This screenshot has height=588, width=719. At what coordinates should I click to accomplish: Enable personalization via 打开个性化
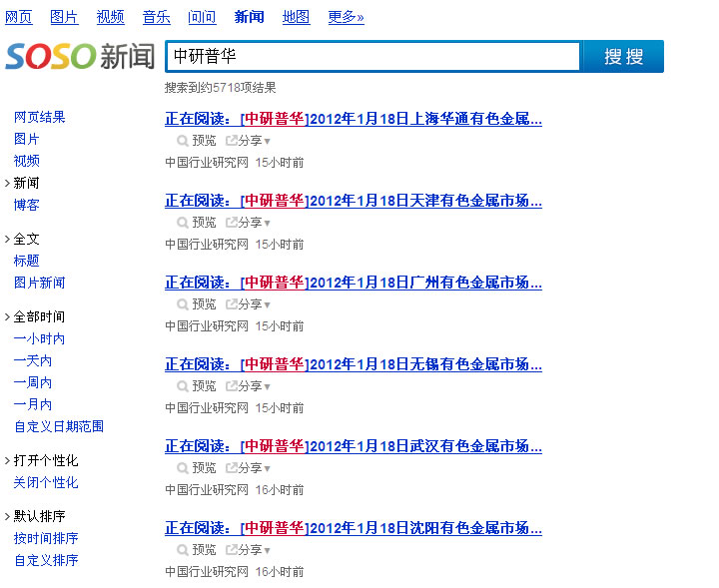pos(46,460)
